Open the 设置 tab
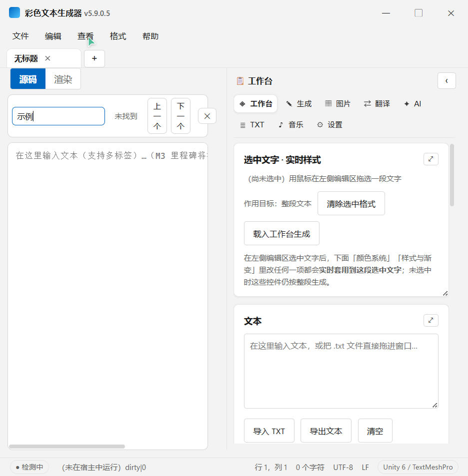The height and width of the screenshot is (476, 468). tap(330, 125)
